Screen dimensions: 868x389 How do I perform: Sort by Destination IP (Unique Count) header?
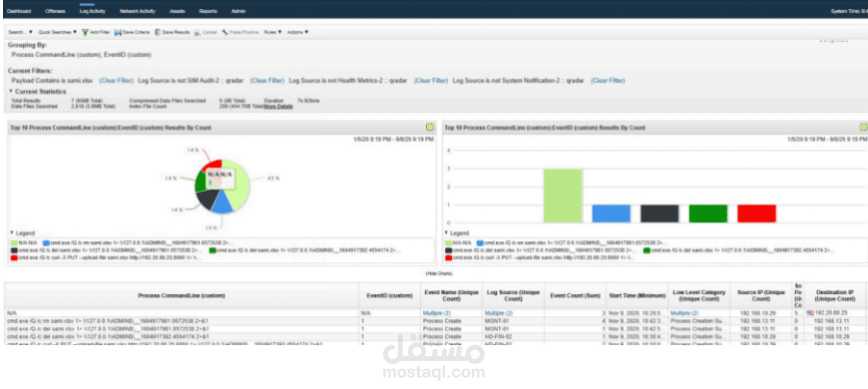click(x=835, y=295)
